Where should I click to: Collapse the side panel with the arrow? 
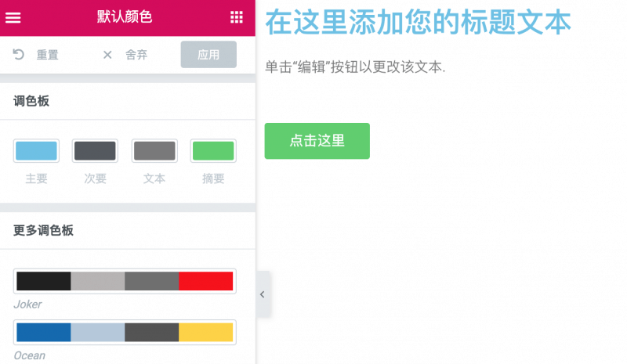click(x=262, y=294)
